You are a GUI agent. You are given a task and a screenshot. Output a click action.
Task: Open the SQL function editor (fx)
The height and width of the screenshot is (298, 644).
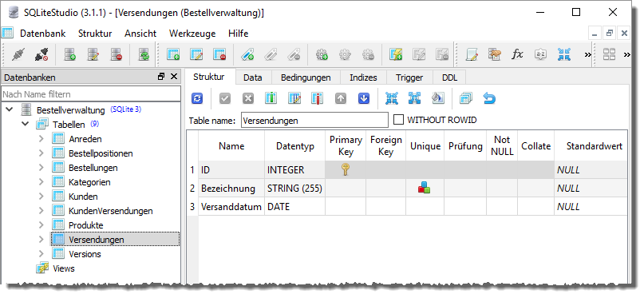tap(517, 54)
